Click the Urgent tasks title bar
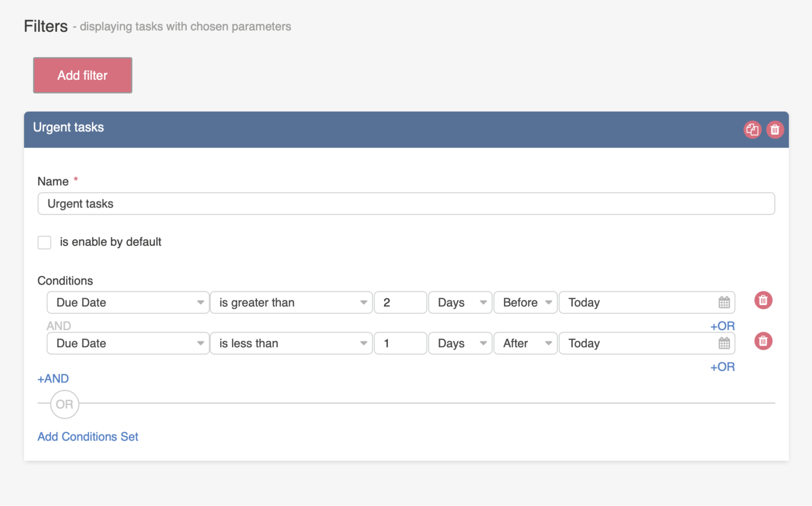The height and width of the screenshot is (506, 812). [68, 127]
